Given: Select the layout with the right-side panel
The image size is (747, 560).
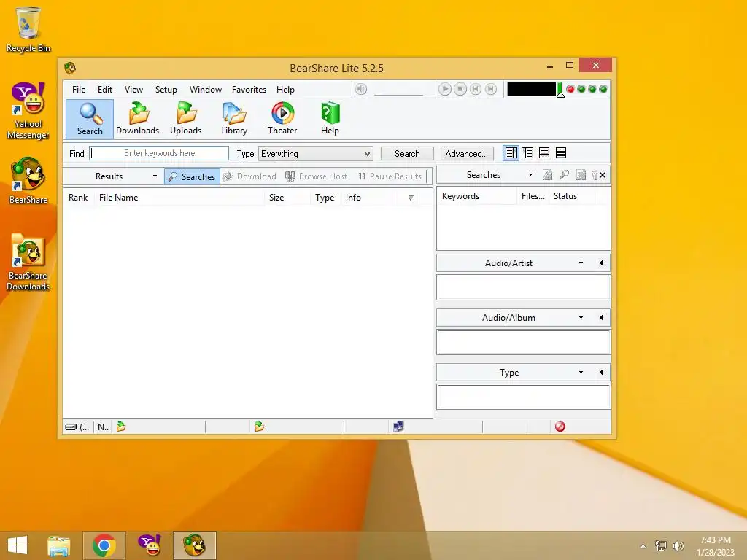Looking at the screenshot, I should tap(511, 153).
